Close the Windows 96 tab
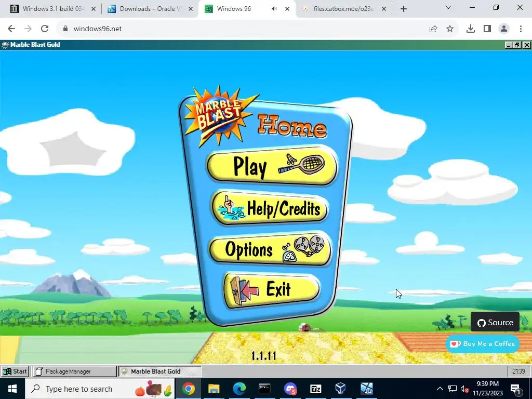 [287, 9]
